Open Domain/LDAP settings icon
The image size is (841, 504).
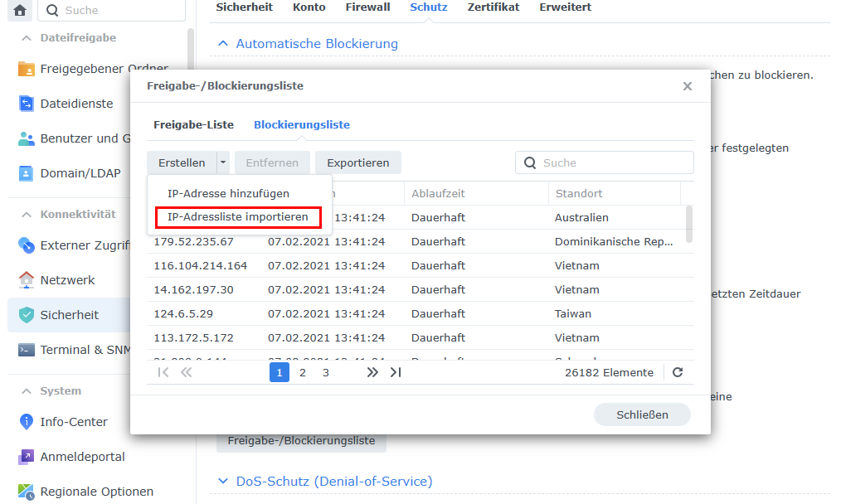coord(27,173)
